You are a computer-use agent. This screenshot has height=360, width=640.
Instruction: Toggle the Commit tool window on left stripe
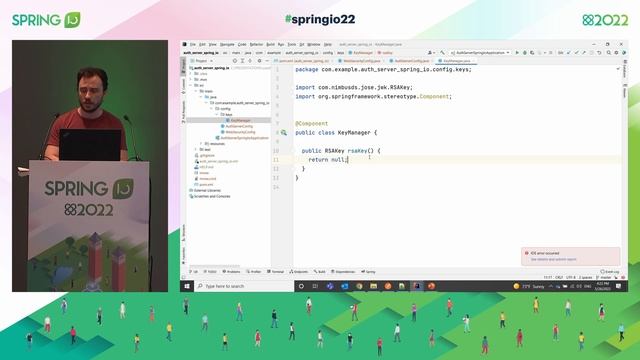(183, 86)
